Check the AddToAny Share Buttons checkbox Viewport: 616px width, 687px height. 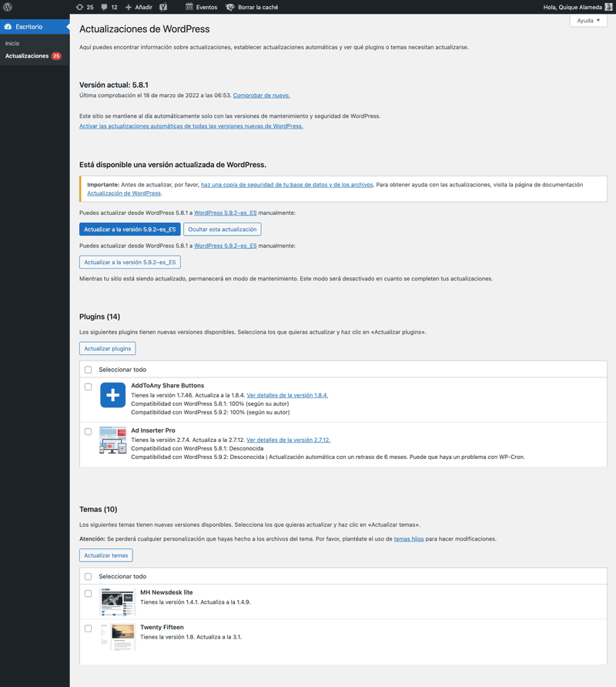point(88,387)
